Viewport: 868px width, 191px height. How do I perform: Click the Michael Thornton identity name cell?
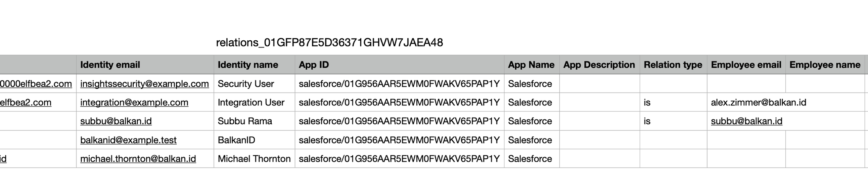click(x=254, y=159)
